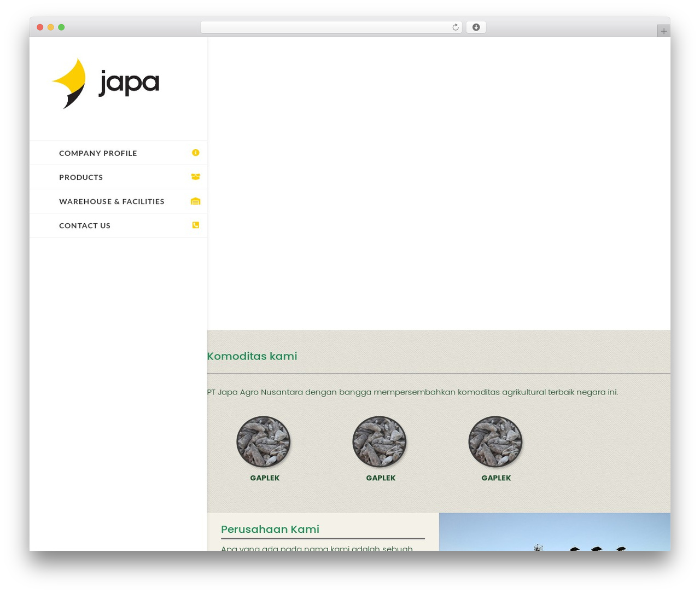Screen dimensions: 700x593
Task: Click the Komoditas kami heading
Action: point(252,356)
